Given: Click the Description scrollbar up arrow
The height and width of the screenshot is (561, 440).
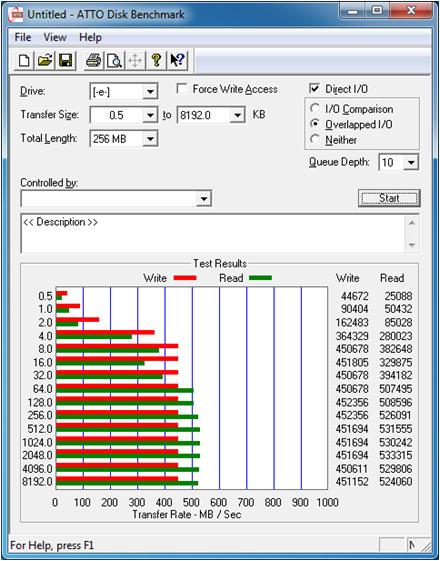Looking at the screenshot, I should [411, 224].
